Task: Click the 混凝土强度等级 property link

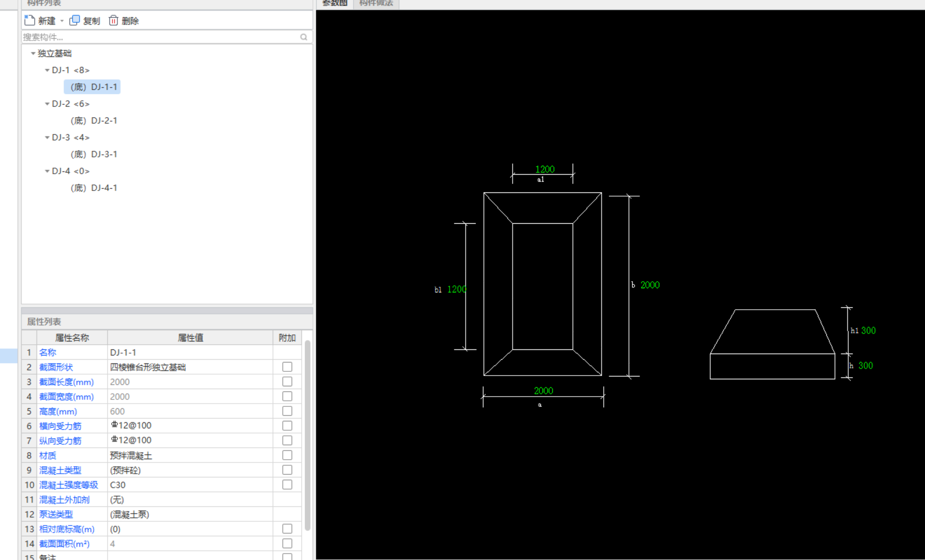Action: click(69, 485)
